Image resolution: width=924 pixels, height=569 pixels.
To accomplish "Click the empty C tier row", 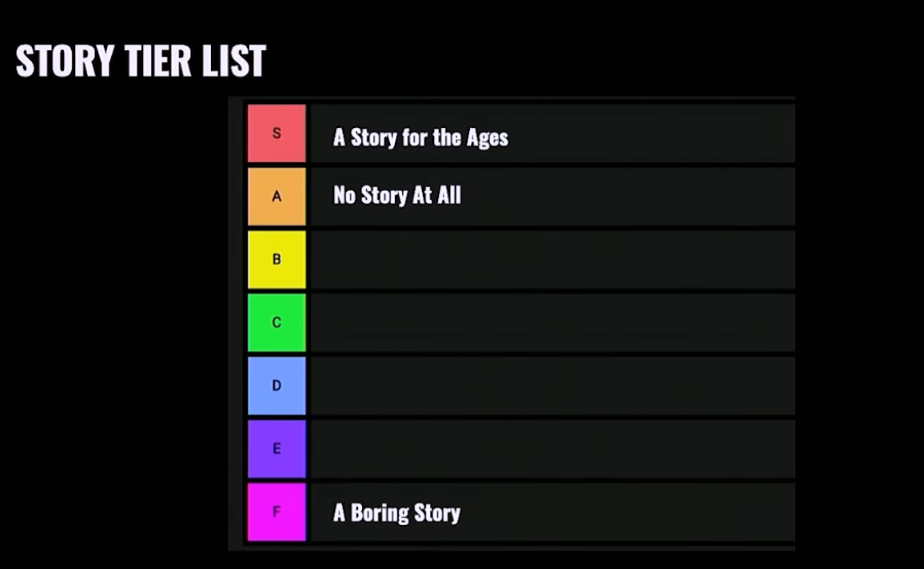I will tap(552, 323).
